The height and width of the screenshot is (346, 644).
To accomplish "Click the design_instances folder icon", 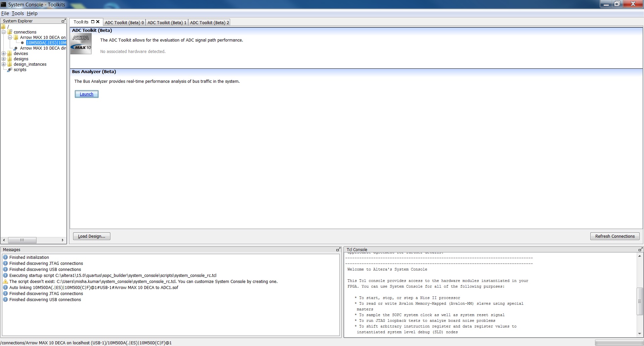I will click(10, 64).
